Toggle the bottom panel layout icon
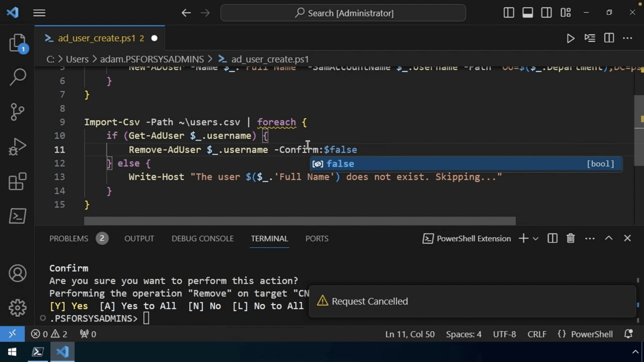The height and width of the screenshot is (362, 644). [528, 13]
